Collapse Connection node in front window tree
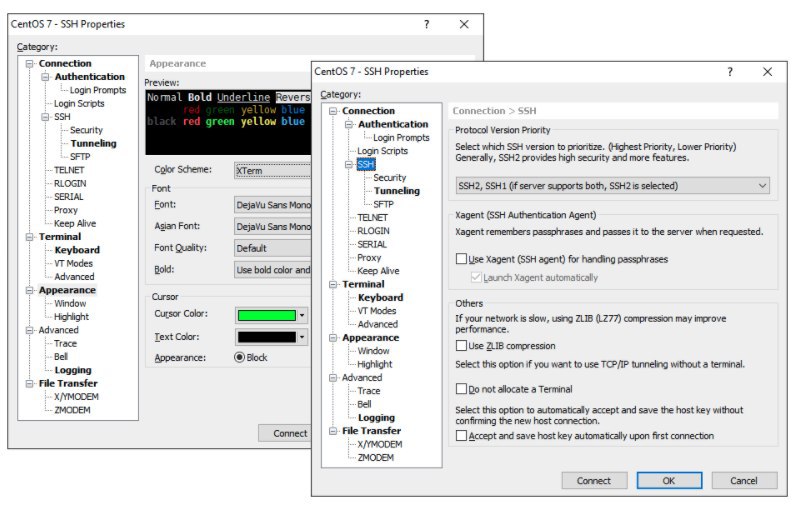The width and height of the screenshot is (811, 516). [x=333, y=111]
